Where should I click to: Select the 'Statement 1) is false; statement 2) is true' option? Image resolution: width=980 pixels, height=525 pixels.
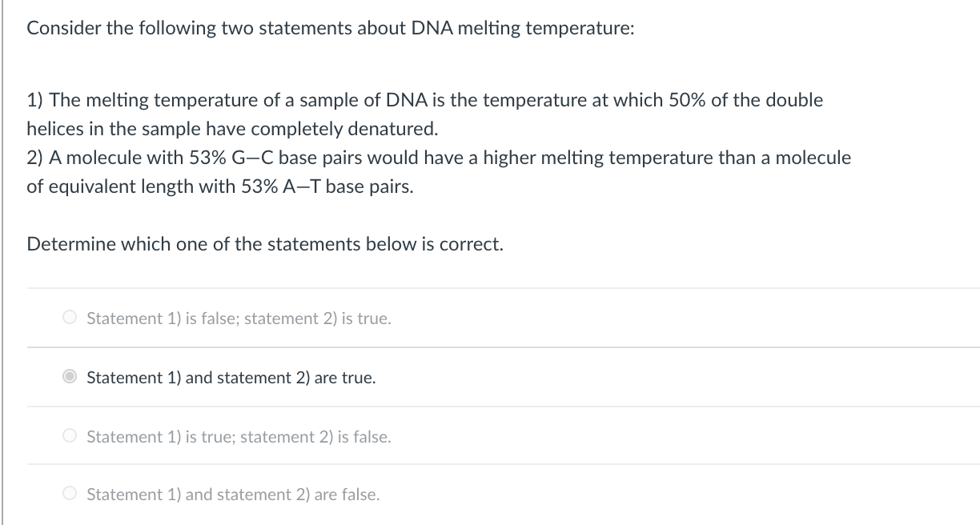click(x=238, y=318)
